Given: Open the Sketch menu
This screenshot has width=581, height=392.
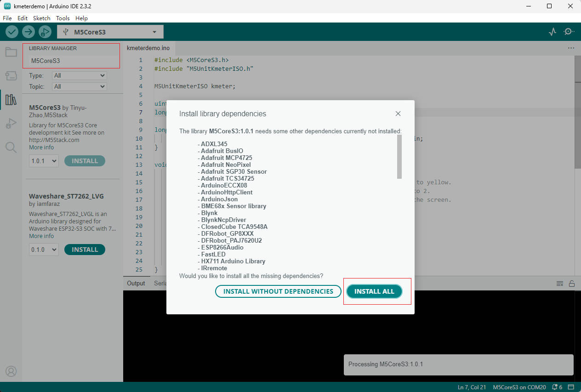Looking at the screenshot, I should 42,18.
